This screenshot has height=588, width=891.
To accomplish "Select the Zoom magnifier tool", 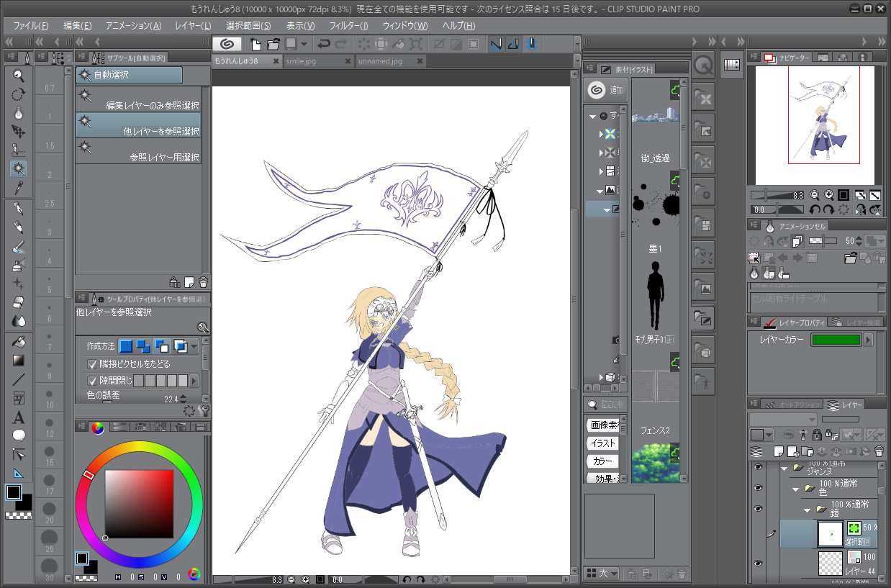I will [19, 76].
